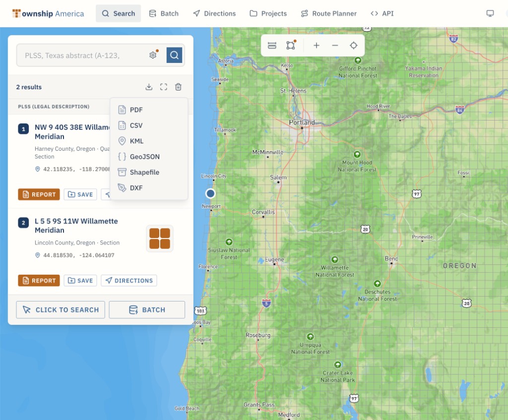Click the Township America logo
The height and width of the screenshot is (420, 508).
pos(48,13)
